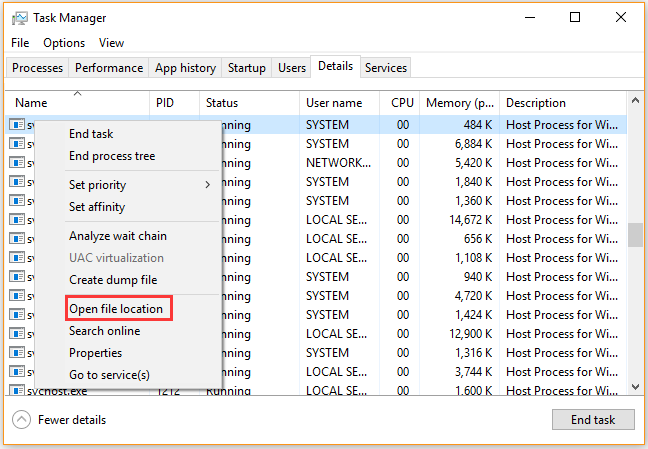Sort by the Name column header
The height and width of the screenshot is (449, 648).
point(77,103)
